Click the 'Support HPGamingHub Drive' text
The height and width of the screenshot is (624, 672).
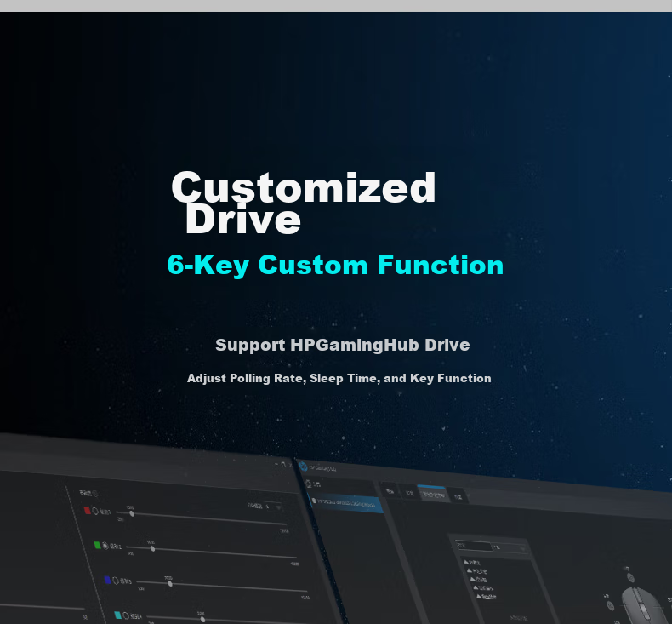tap(343, 346)
